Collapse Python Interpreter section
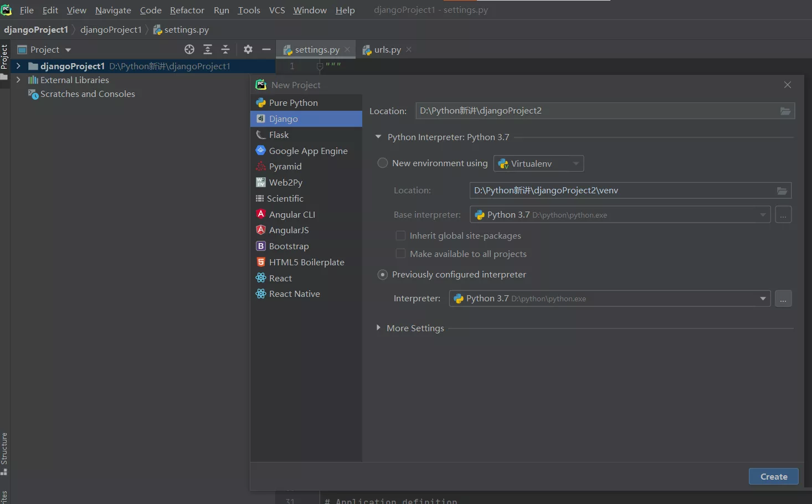 pyautogui.click(x=378, y=137)
